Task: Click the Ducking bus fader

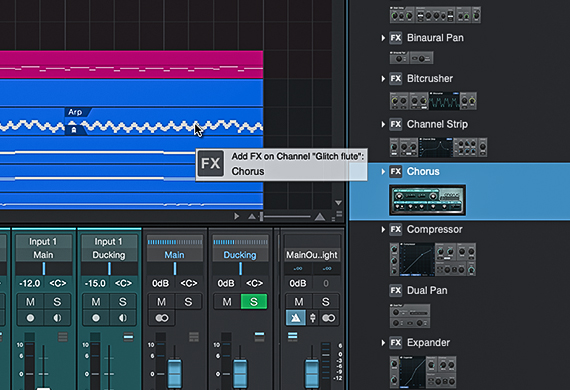Action: tap(240, 373)
